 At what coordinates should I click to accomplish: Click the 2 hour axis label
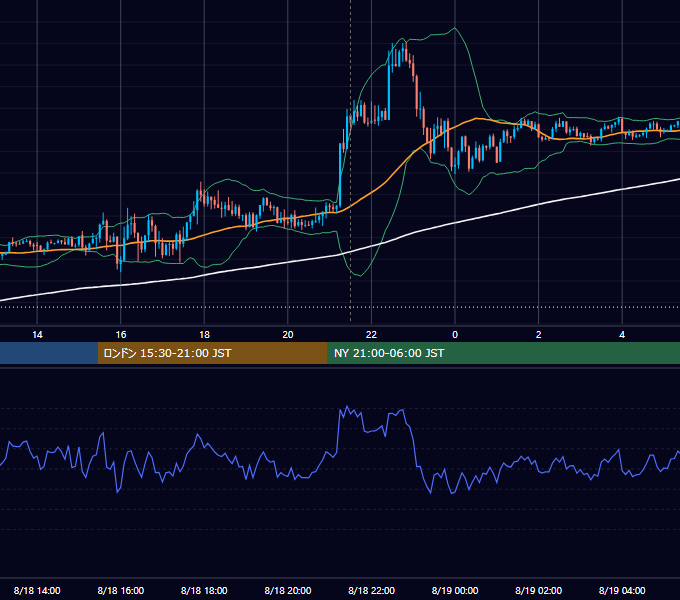click(x=539, y=335)
